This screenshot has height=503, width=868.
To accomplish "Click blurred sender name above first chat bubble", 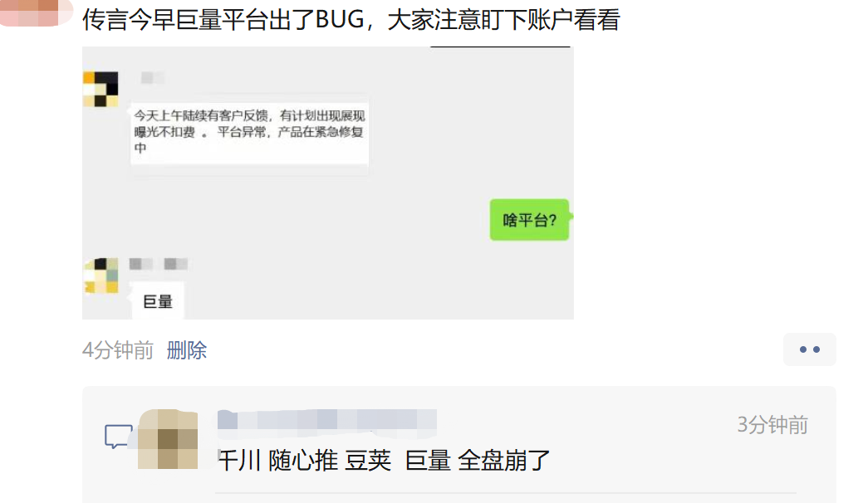I will click(x=152, y=77).
